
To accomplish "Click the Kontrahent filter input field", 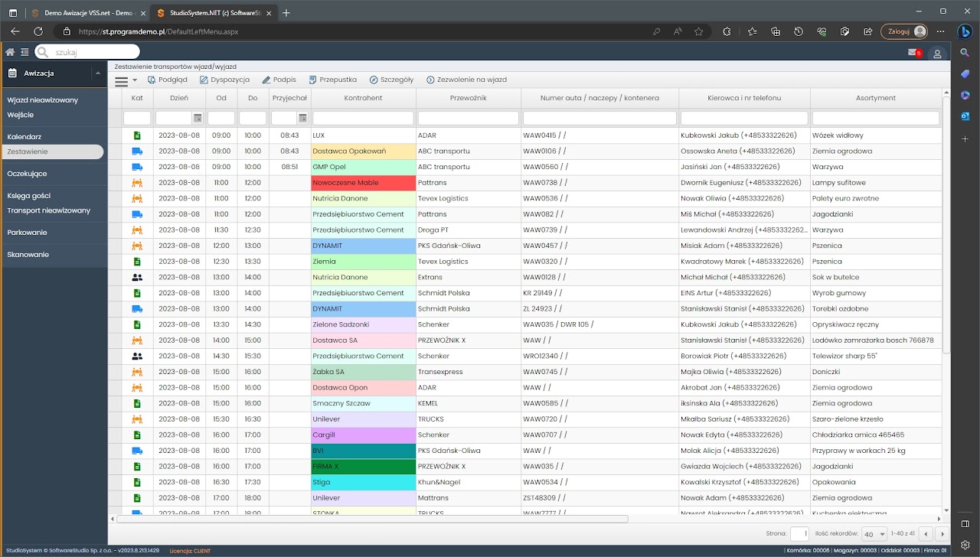I will (363, 119).
